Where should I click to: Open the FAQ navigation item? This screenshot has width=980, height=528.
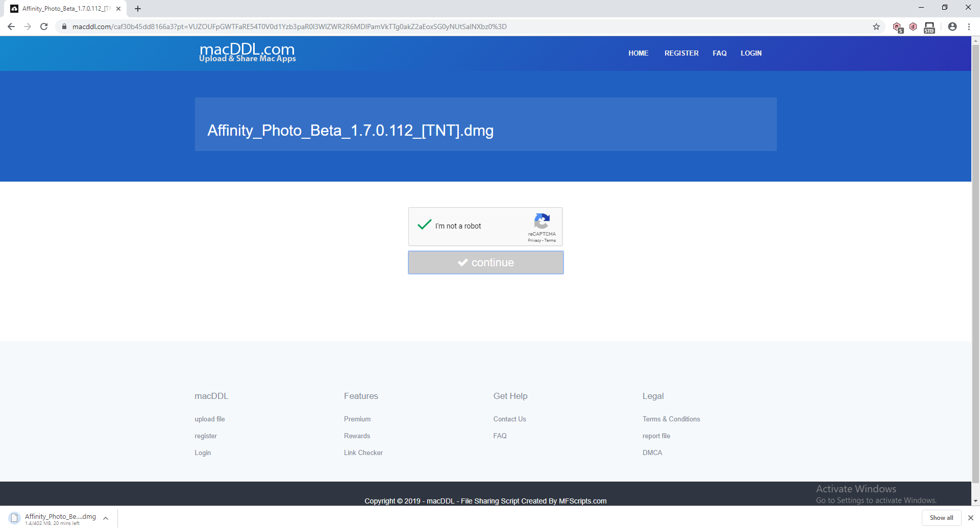point(719,53)
